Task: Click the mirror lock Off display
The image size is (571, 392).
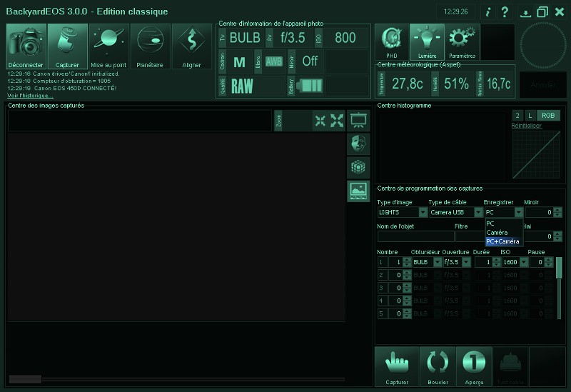Action: click(x=310, y=61)
